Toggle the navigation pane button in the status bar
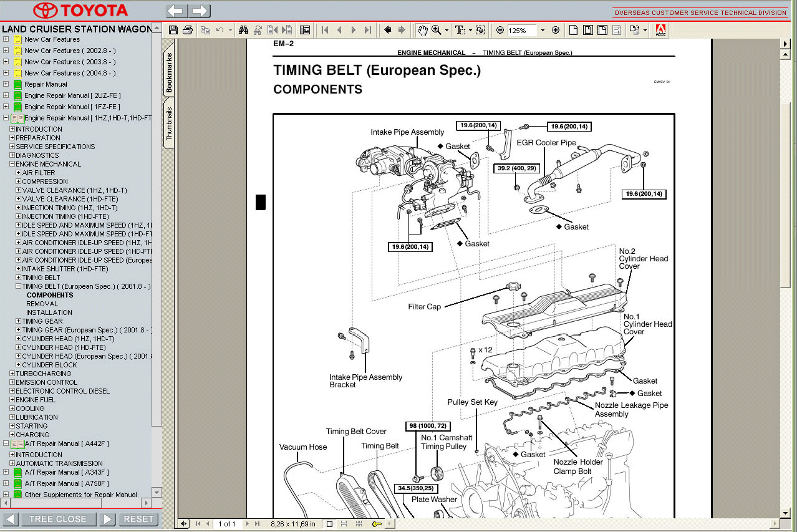This screenshot has width=797, height=532. pyautogui.click(x=184, y=525)
